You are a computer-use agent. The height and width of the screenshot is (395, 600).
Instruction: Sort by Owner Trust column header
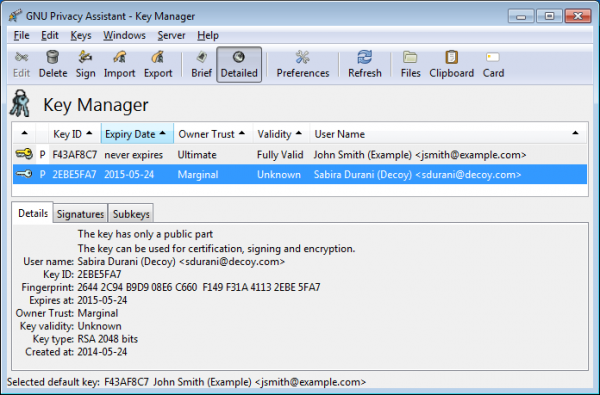[213, 134]
